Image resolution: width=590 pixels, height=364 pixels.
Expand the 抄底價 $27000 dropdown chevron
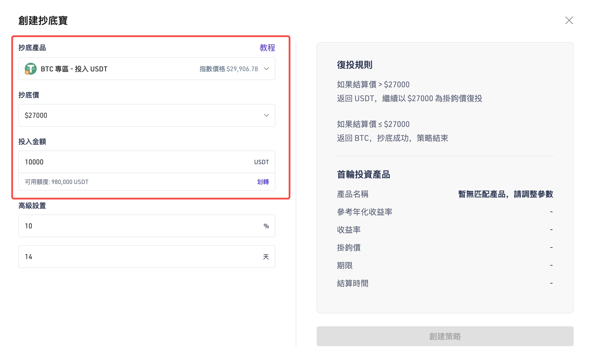(x=266, y=115)
